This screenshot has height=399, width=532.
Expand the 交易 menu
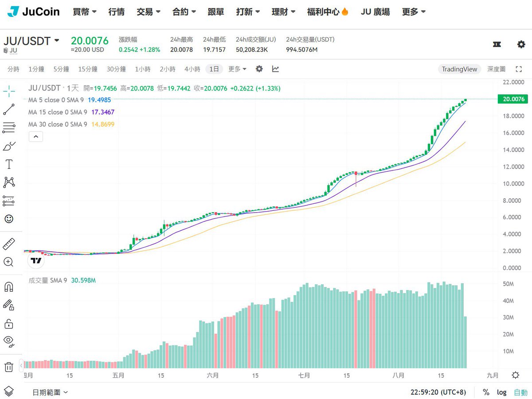point(149,12)
